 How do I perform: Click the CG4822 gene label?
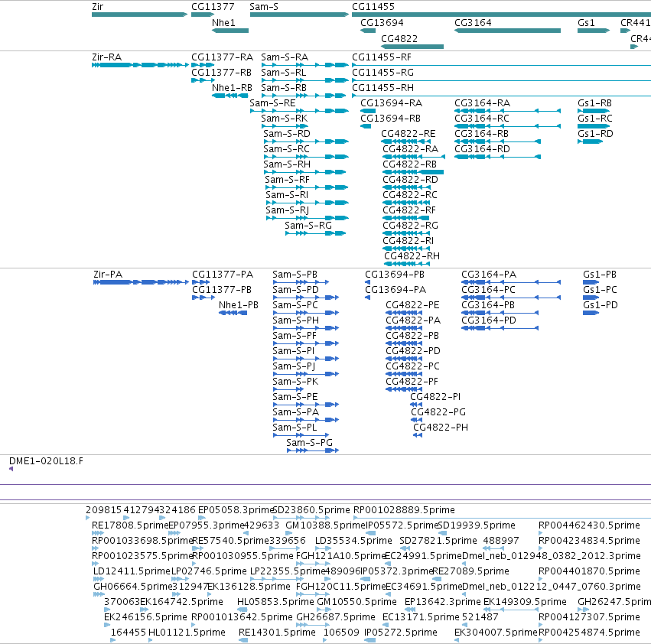coord(399,38)
